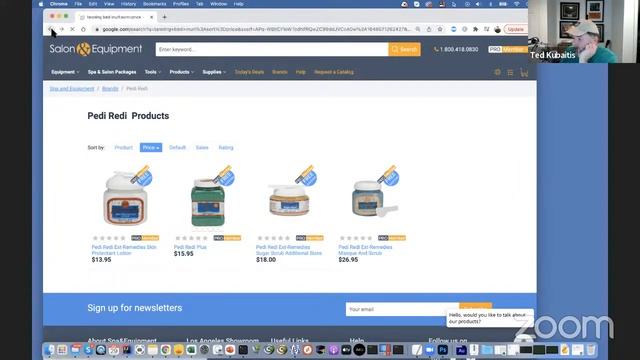This screenshot has width=640, height=360.
Task: Open Skin Protectant Lotion product image
Action: [125, 198]
